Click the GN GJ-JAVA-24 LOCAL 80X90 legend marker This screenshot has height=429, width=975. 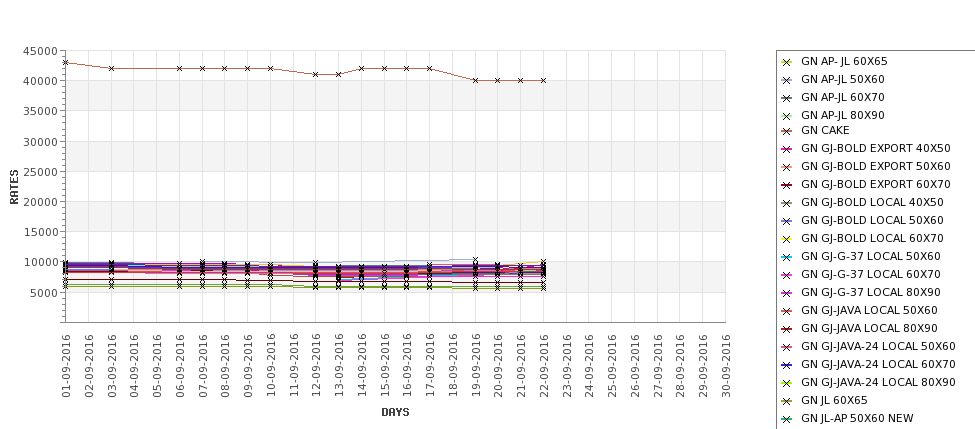tap(786, 383)
